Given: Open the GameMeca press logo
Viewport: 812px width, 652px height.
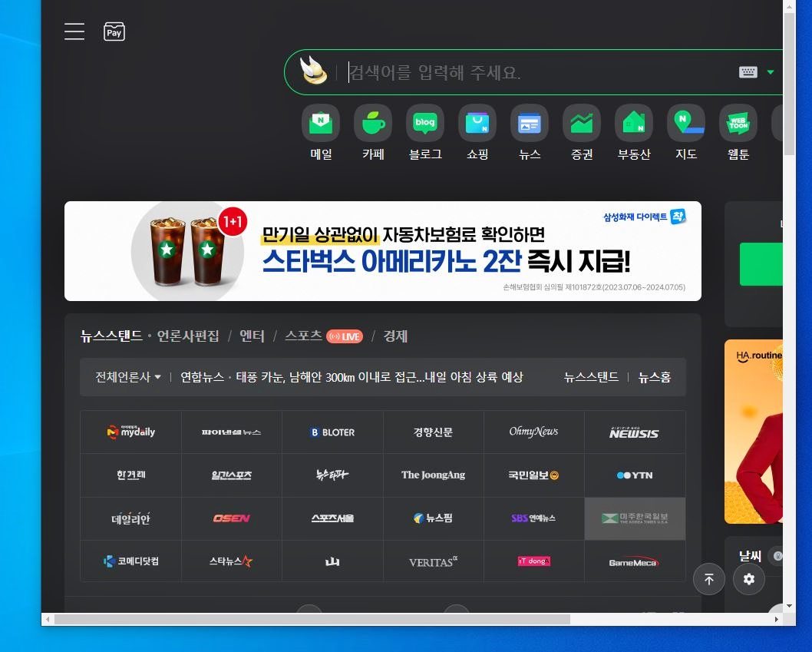Looking at the screenshot, I should tap(635, 561).
